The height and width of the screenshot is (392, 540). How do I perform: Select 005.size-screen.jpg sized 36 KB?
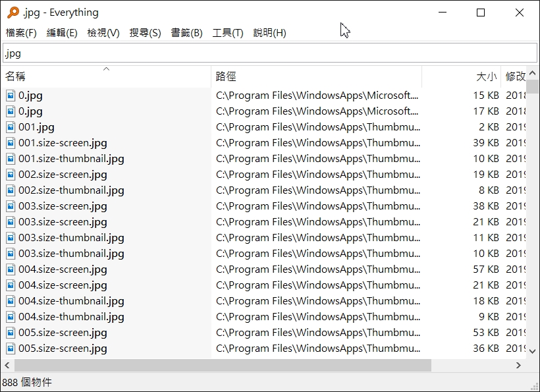coord(63,349)
